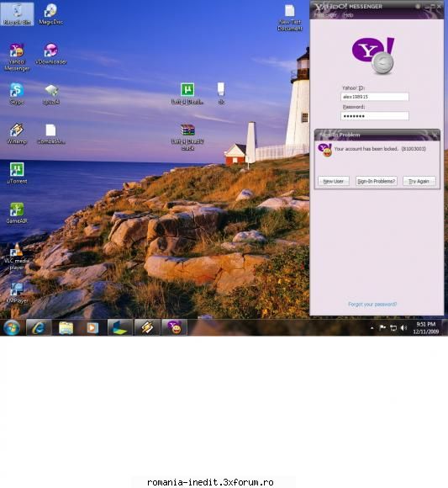Select the Yahoo! Messenger desktop shortcut
448x488 pixels.
[17, 57]
